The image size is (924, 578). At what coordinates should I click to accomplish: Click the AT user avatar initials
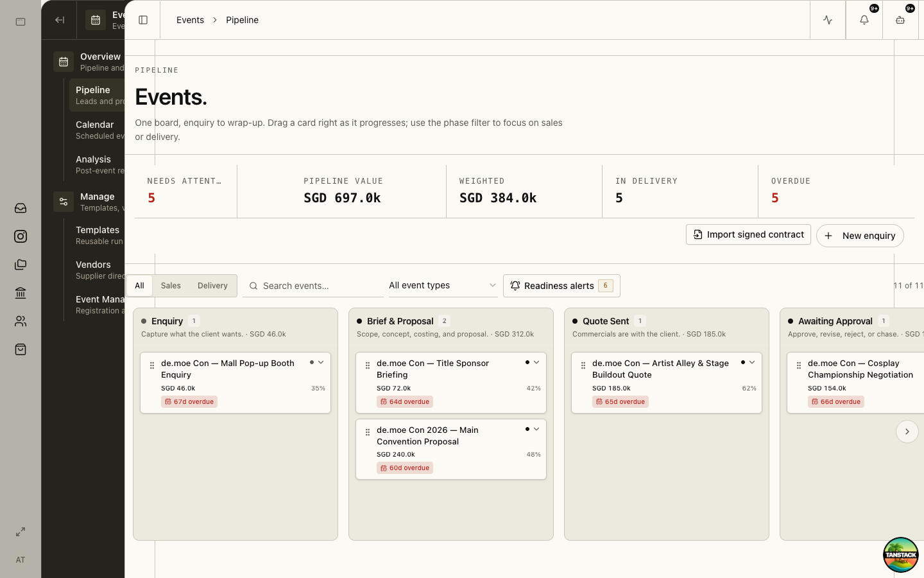point(21,560)
